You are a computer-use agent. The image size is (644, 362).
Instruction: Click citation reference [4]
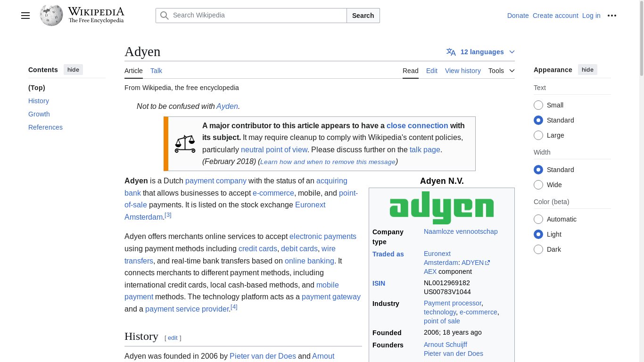click(234, 307)
